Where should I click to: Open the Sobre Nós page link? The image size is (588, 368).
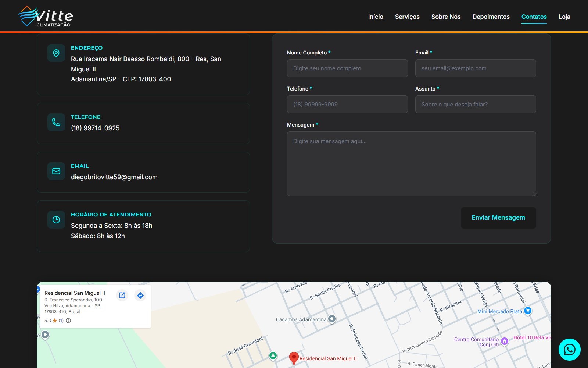pos(446,17)
